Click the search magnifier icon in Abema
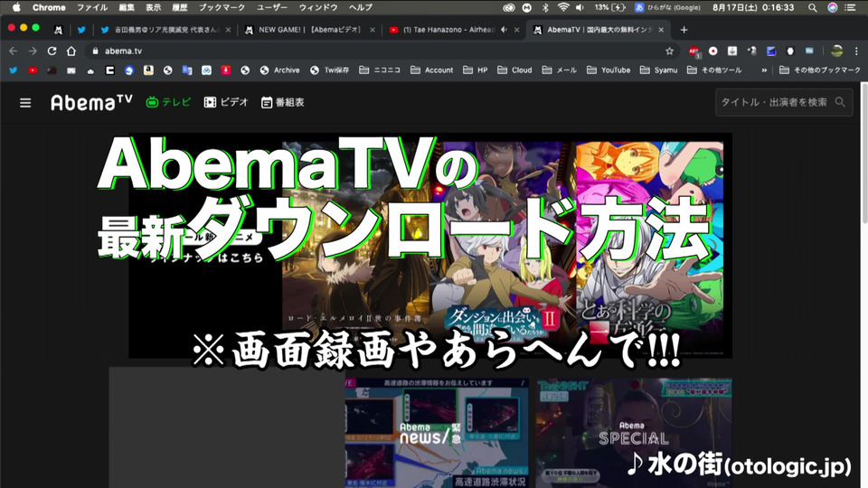This screenshot has width=868, height=488. click(840, 102)
